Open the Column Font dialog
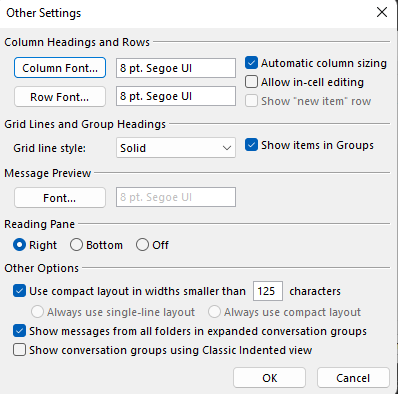 point(60,68)
